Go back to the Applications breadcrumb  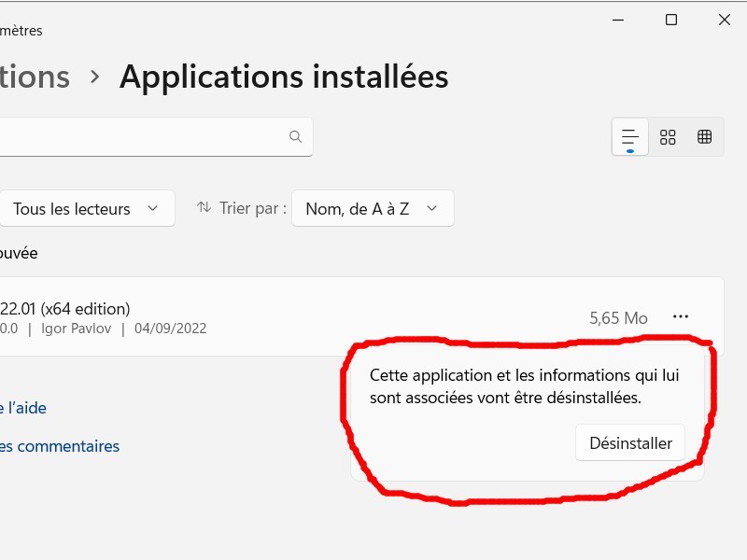35,77
